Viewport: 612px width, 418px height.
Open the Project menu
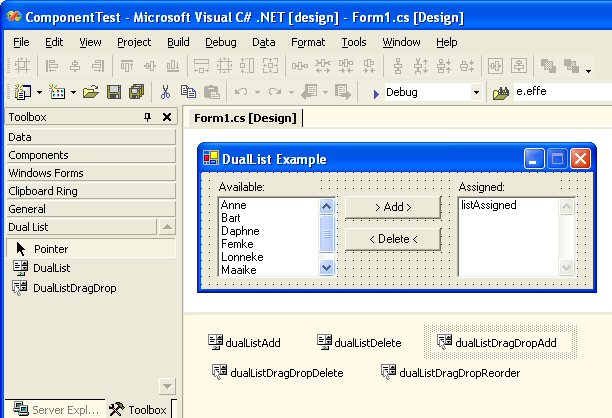coord(134,42)
